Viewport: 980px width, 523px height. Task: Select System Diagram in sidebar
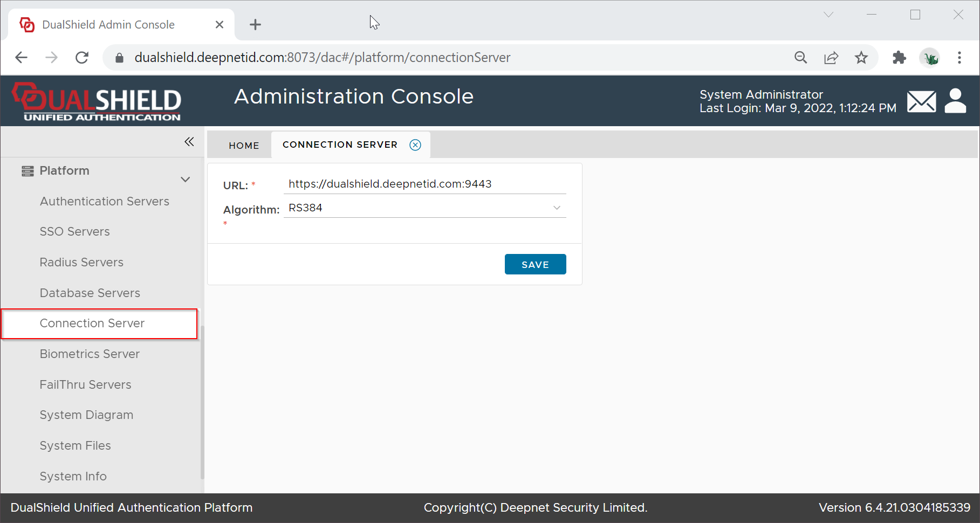click(86, 415)
